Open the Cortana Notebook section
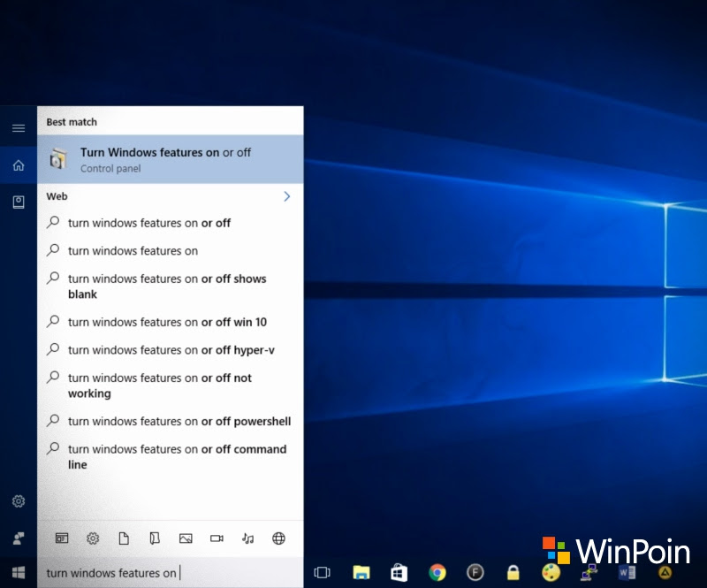707x588 pixels. 19,202
